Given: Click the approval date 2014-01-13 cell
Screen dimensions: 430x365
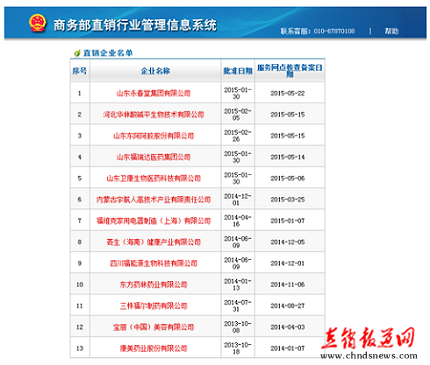Looking at the screenshot, I should point(237,285).
